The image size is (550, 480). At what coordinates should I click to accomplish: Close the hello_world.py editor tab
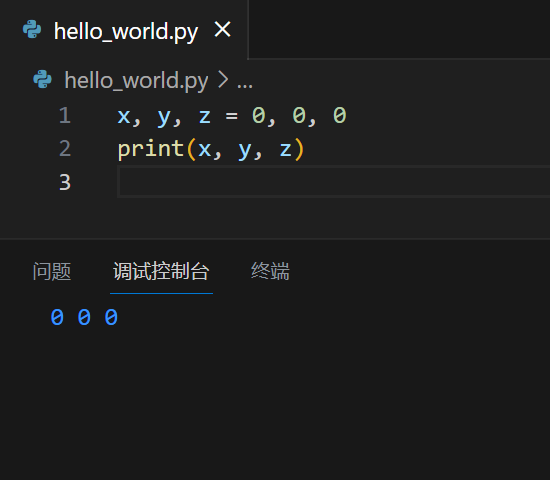tap(222, 29)
